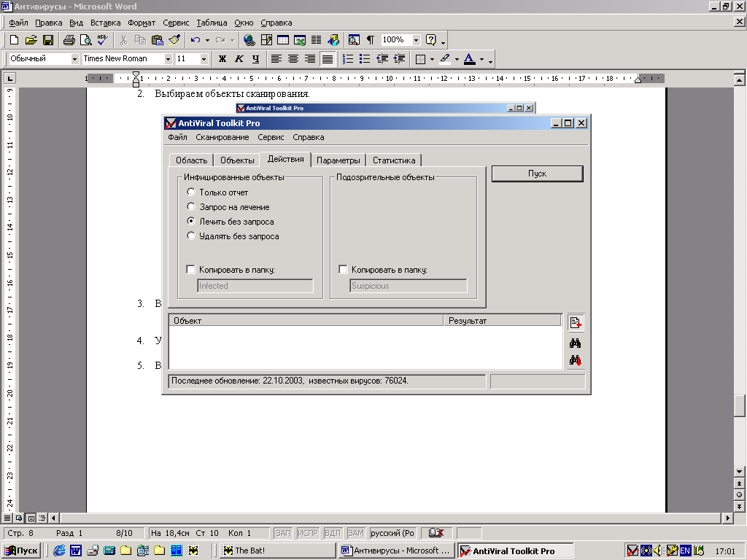
Task: Open the AVP 'Сканирование' menu
Action: 222,137
